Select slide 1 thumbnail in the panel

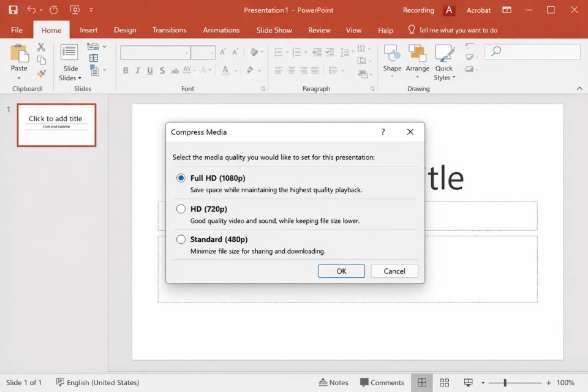tap(56, 124)
